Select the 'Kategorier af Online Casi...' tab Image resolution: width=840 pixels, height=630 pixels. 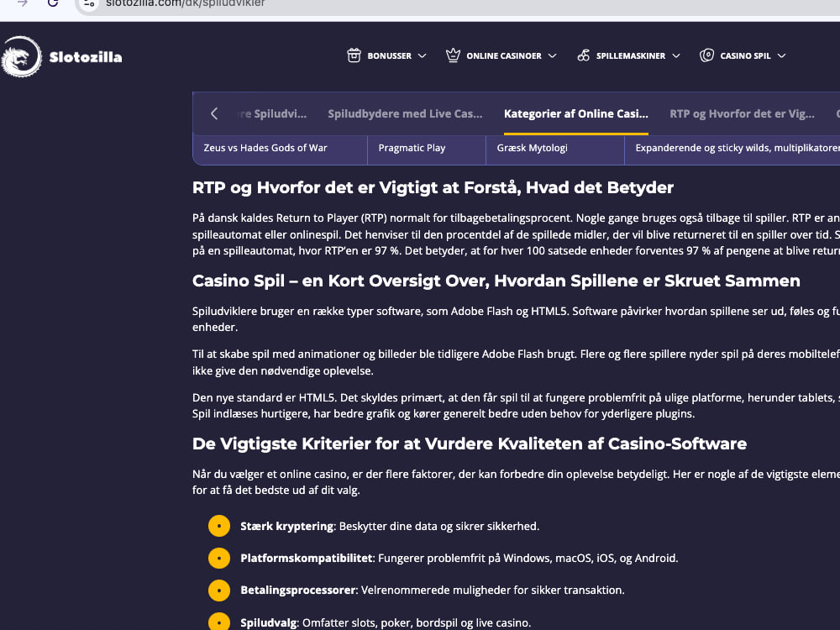576,113
